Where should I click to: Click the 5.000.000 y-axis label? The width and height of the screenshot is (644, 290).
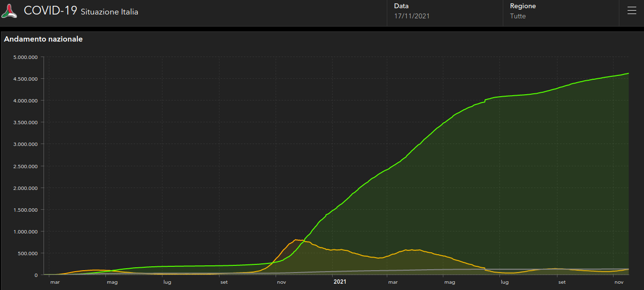[26, 57]
